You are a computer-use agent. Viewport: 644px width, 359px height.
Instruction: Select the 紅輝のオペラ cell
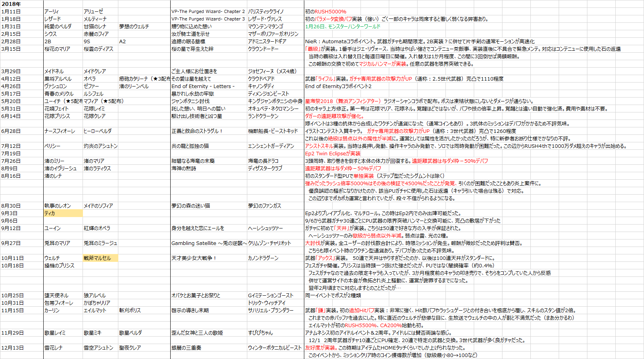(x=100, y=228)
